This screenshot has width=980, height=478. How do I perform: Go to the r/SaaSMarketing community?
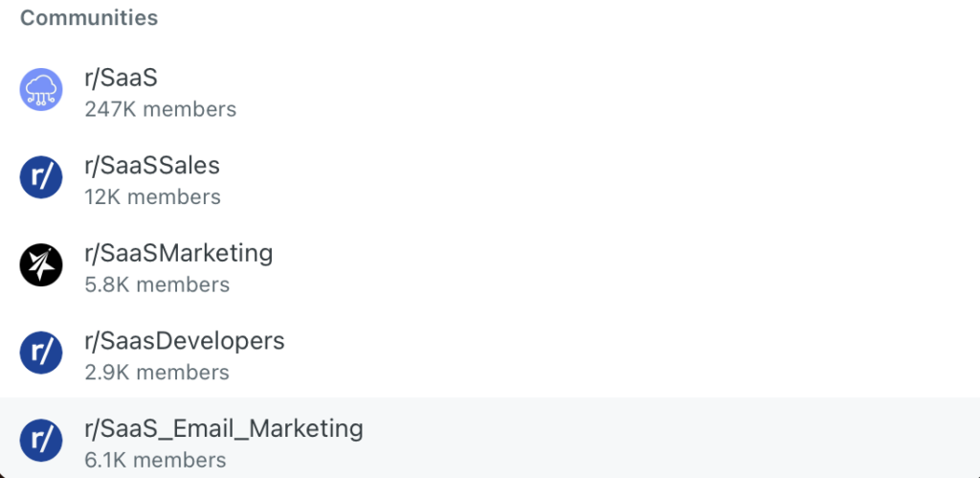coord(179,254)
